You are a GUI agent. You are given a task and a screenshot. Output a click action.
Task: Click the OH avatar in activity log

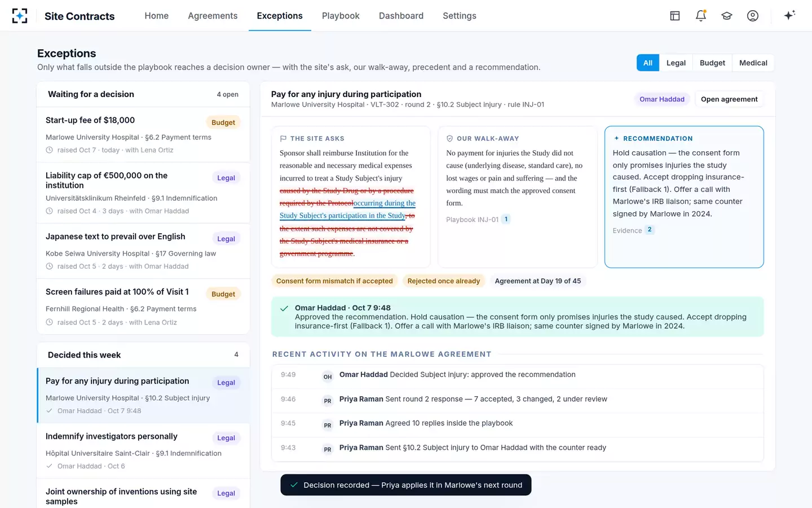coord(328,376)
